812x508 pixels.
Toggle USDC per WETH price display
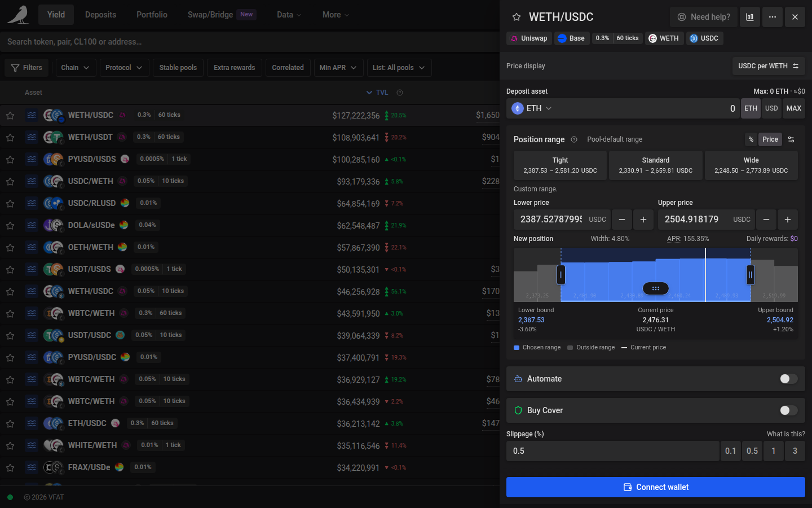(768, 66)
